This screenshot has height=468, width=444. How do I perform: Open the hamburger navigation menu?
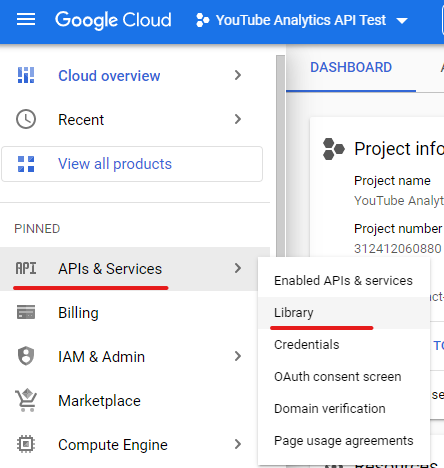[x=26, y=19]
